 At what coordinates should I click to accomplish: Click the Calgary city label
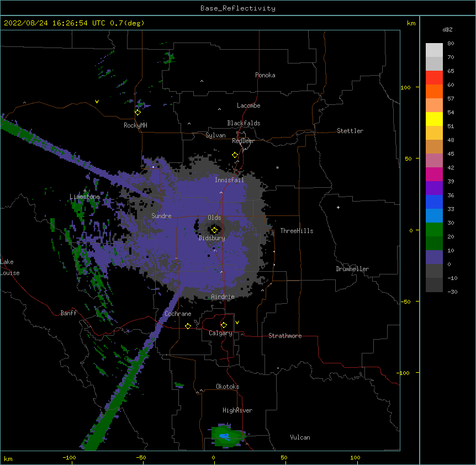tap(220, 333)
